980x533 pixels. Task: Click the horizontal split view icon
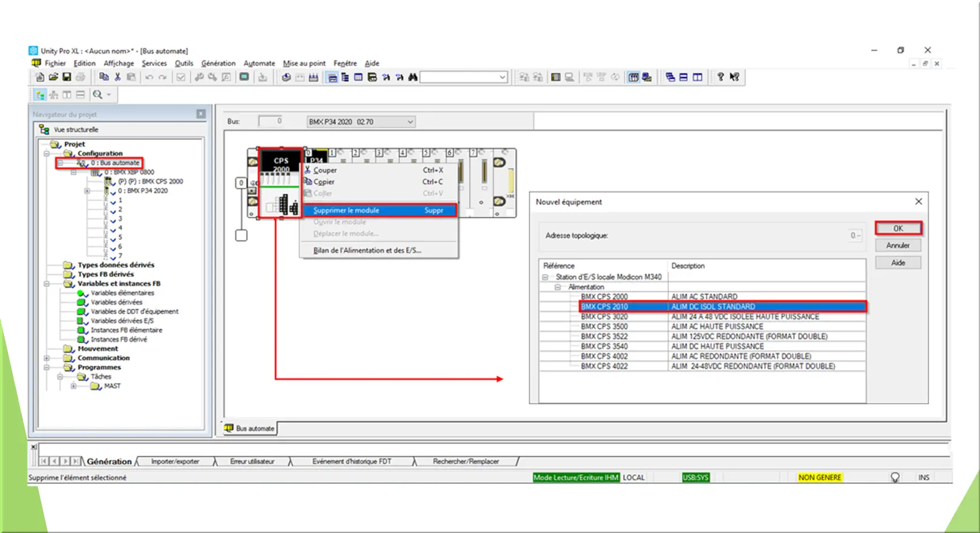(x=80, y=95)
